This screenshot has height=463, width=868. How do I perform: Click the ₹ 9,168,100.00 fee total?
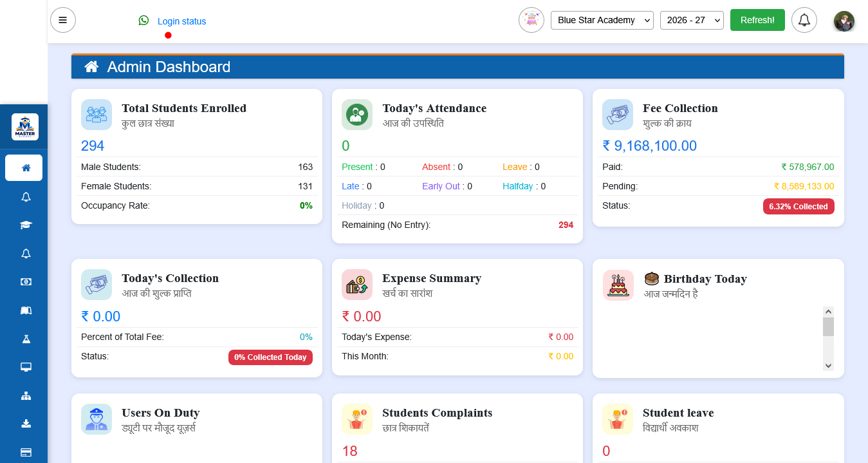(649, 146)
